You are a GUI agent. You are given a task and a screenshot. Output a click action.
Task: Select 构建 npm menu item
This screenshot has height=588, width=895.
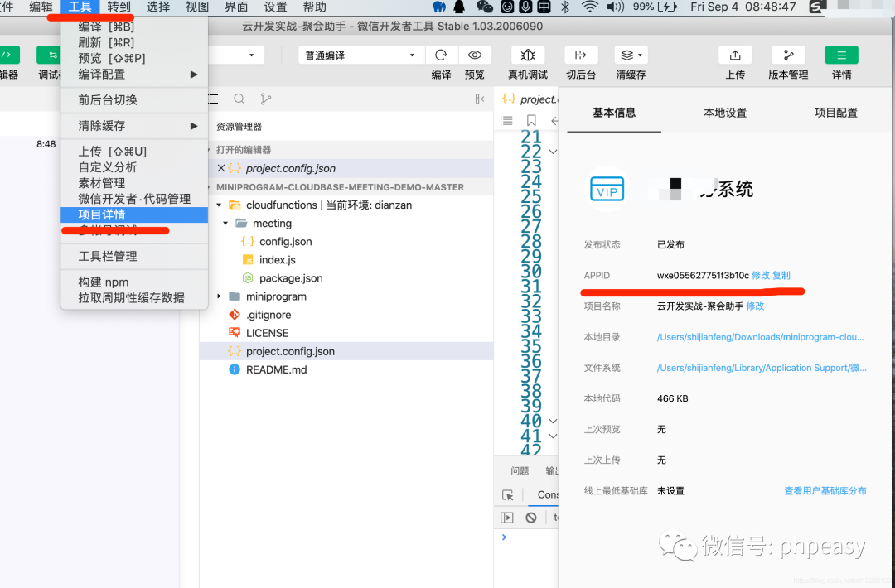click(x=134, y=282)
